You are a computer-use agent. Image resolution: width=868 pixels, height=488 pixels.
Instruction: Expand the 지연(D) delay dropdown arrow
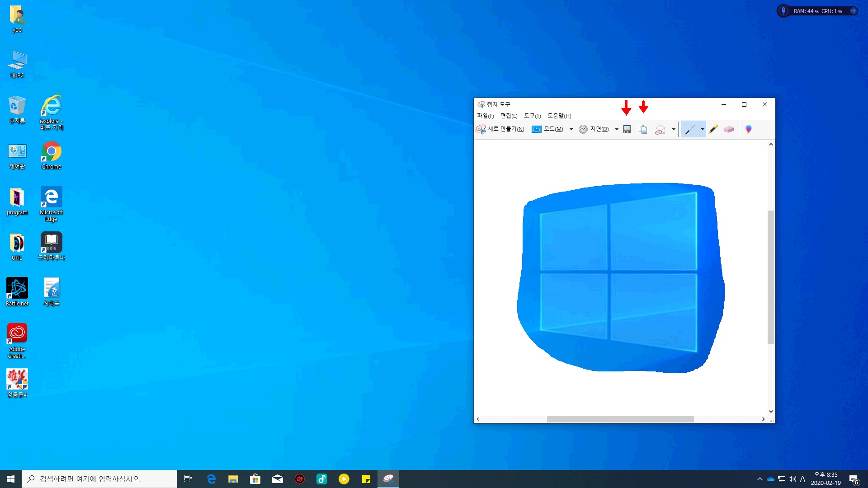617,129
